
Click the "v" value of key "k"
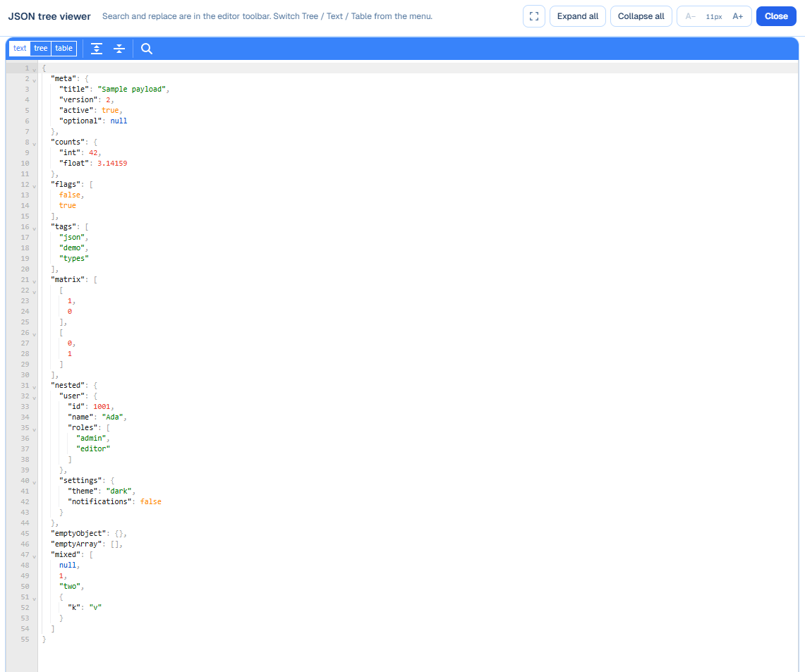pyautogui.click(x=95, y=607)
